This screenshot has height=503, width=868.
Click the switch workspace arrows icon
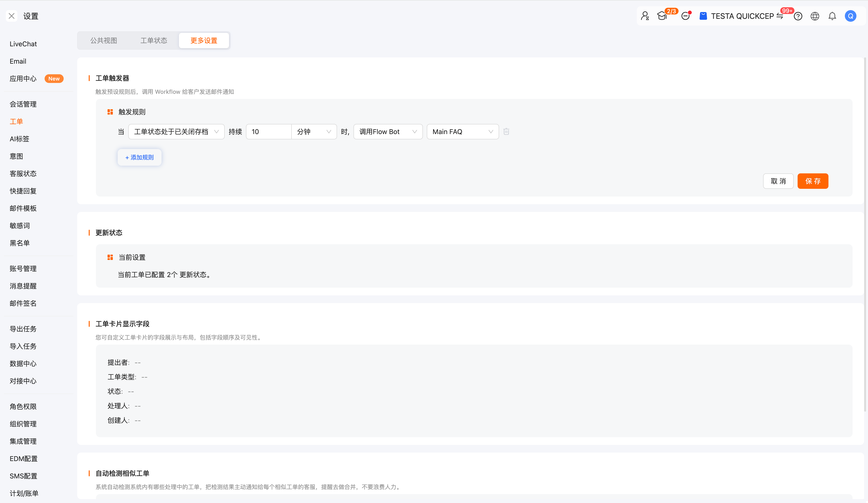tap(780, 16)
